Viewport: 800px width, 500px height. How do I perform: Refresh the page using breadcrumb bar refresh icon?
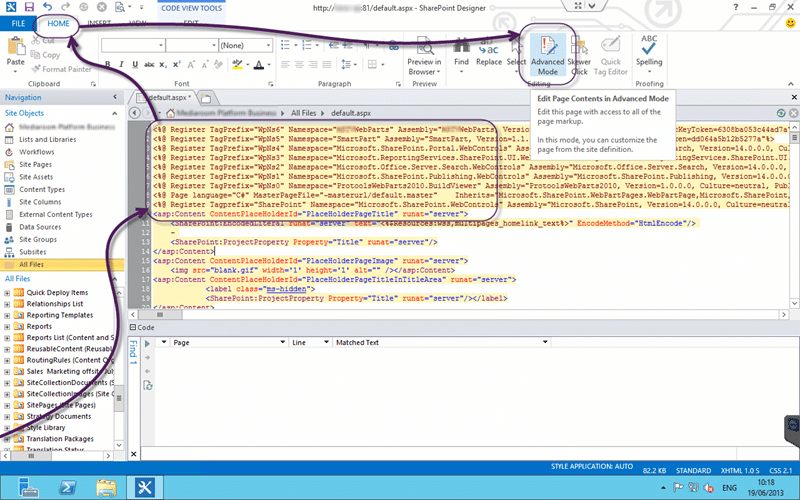tap(781, 113)
